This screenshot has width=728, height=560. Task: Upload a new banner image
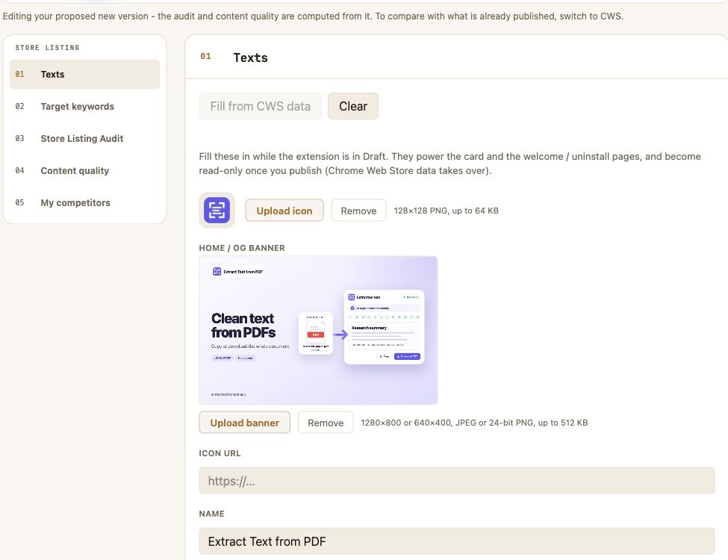(x=245, y=423)
